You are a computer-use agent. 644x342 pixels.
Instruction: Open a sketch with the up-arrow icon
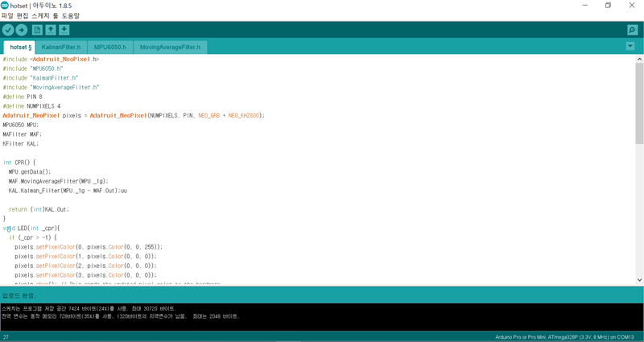point(51,30)
